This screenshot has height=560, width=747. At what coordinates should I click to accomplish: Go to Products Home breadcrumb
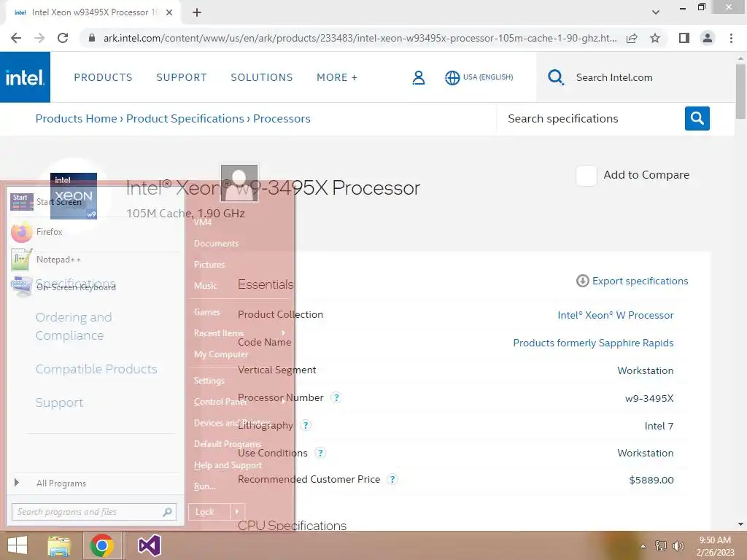76,119
